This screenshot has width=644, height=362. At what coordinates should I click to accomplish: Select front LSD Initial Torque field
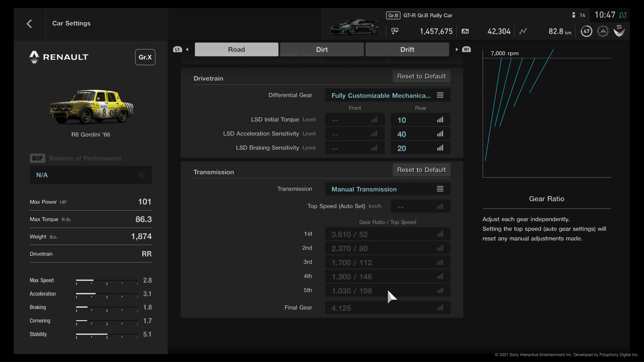pyautogui.click(x=355, y=120)
